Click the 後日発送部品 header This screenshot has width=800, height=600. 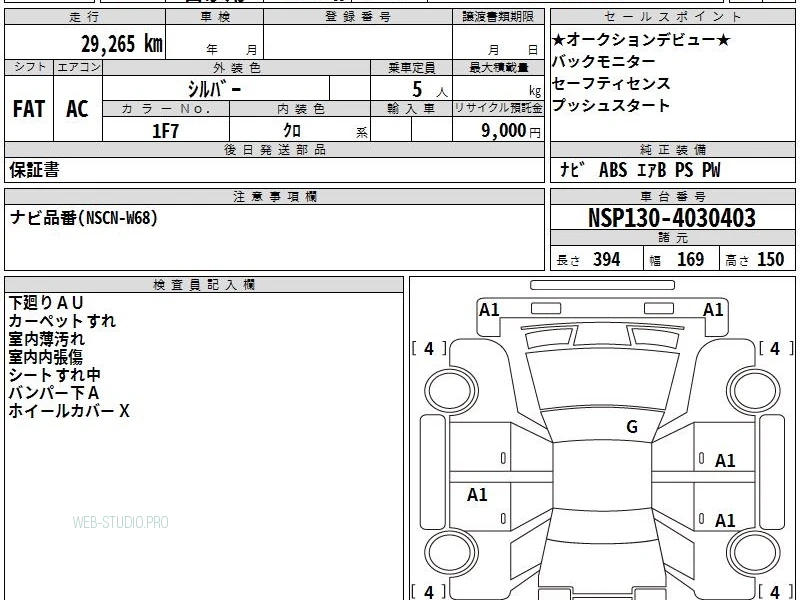pyautogui.click(x=274, y=149)
